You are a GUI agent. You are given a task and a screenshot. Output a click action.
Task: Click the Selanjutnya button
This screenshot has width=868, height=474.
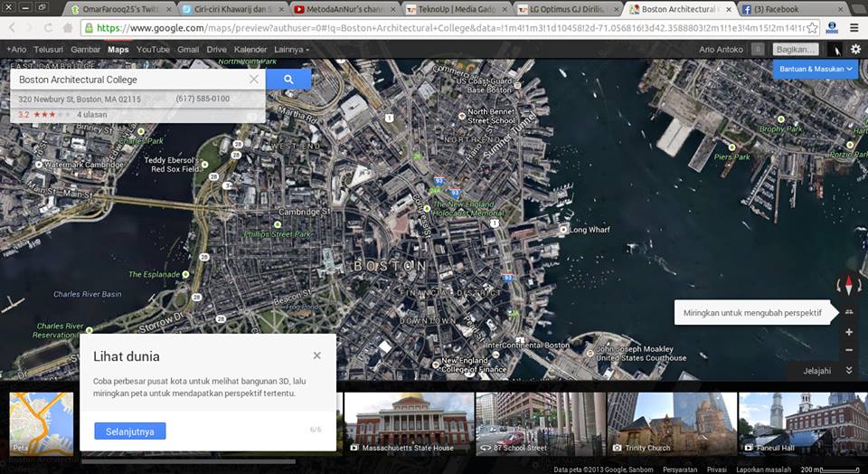coord(130,431)
